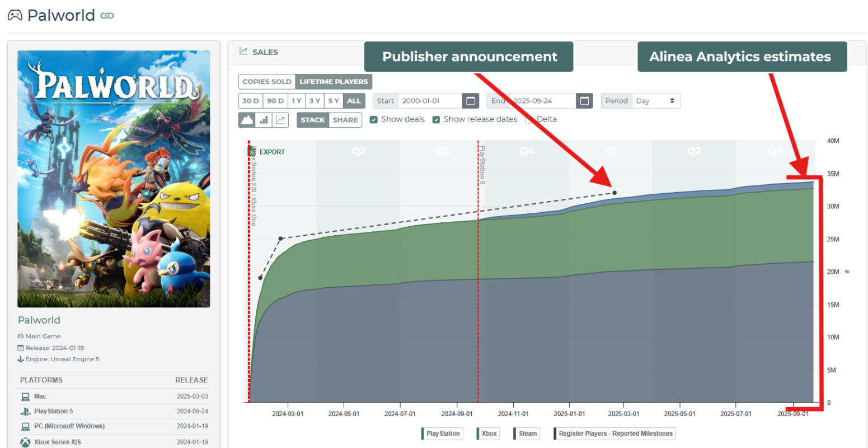Click 'Release: 2024-01-18' text
The width and height of the screenshot is (868, 448).
coord(54,348)
